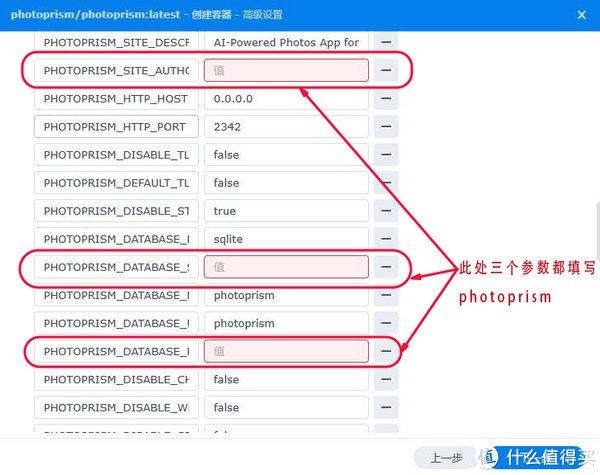Screen dimensions: 600x475
Task: Edit the 2342 port value
Action: coord(286,127)
